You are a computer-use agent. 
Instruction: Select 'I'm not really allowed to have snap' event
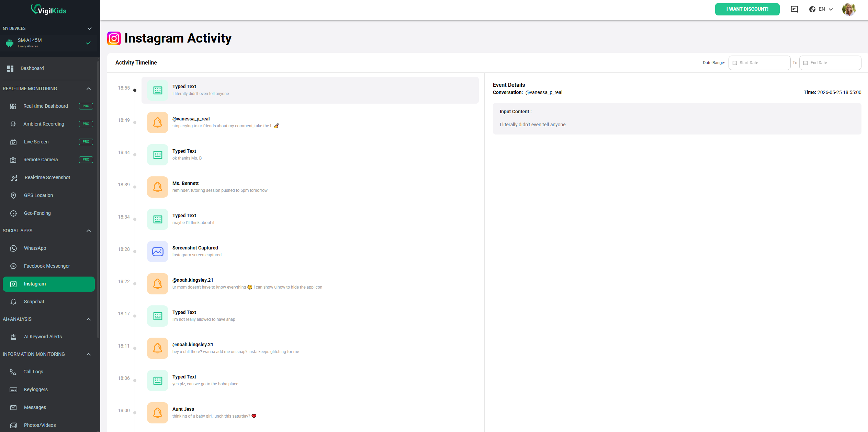click(x=310, y=316)
